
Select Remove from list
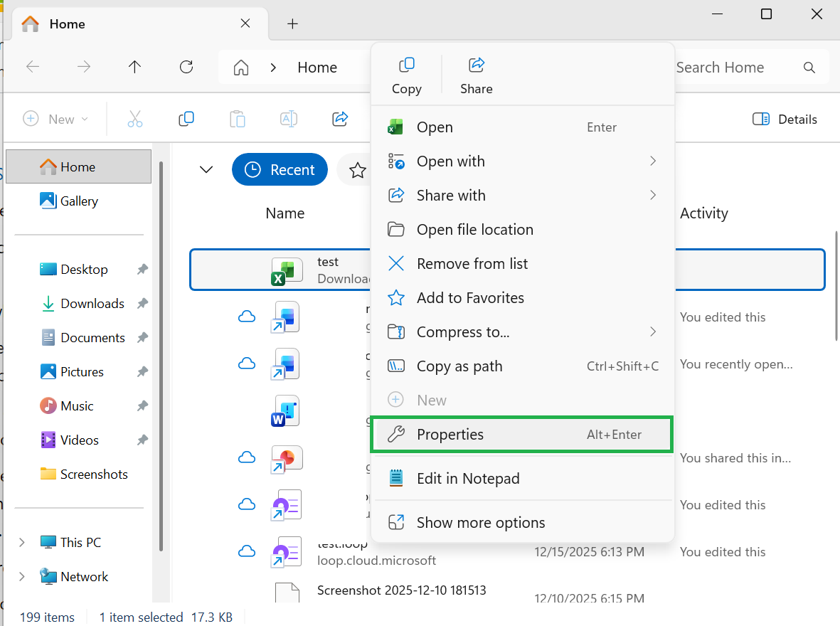click(x=522, y=264)
